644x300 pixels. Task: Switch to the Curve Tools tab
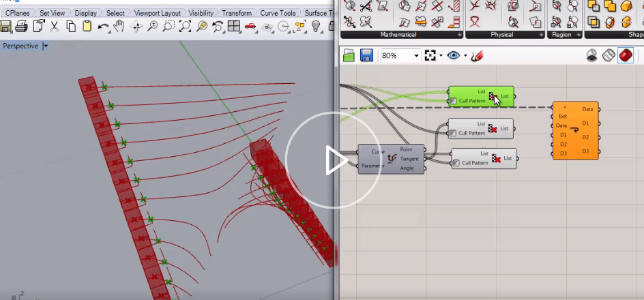pos(278,13)
